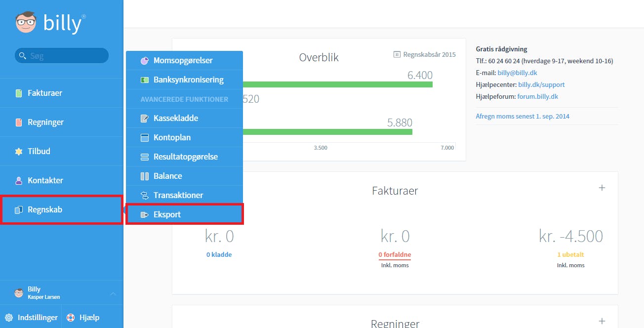
Task: Click the plus icon in Fakturaer card
Action: pos(602,188)
